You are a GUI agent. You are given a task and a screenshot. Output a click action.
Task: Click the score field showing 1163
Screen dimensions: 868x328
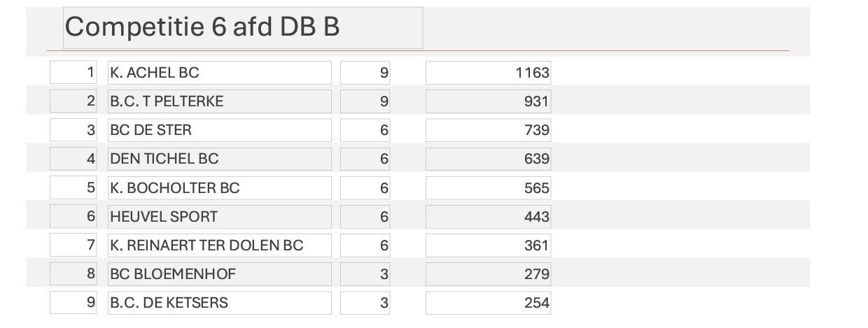pos(488,73)
